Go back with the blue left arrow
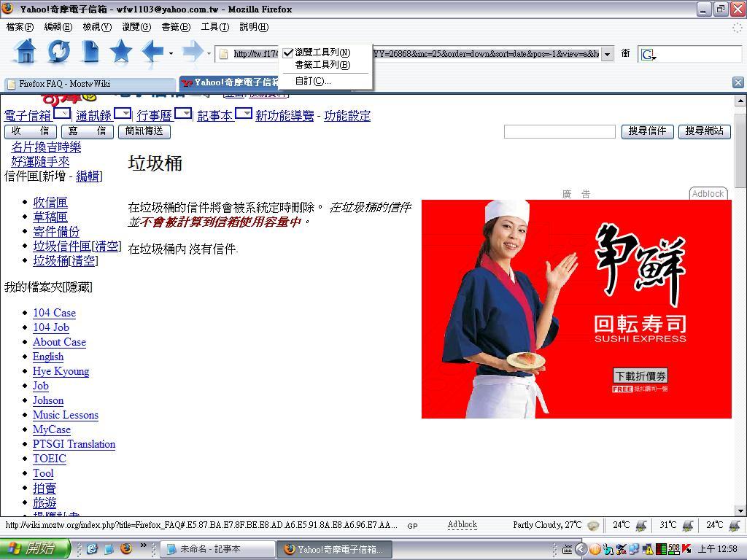 [153, 52]
